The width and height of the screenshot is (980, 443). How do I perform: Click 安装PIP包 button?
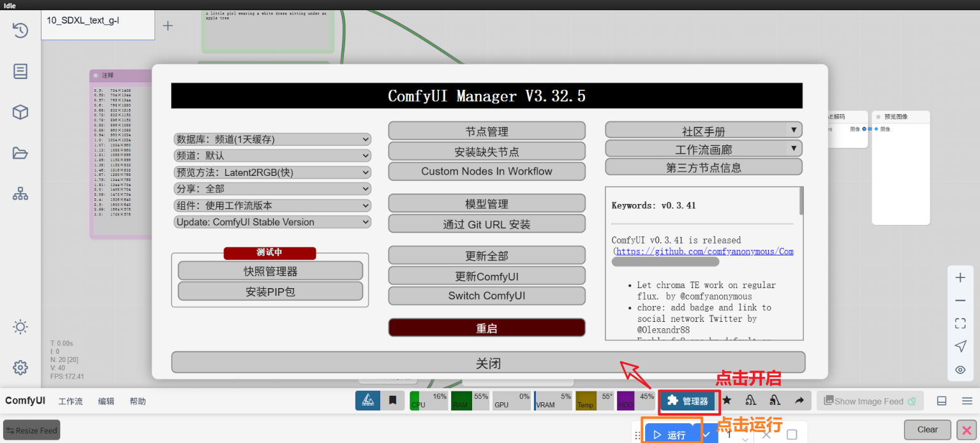[271, 291]
